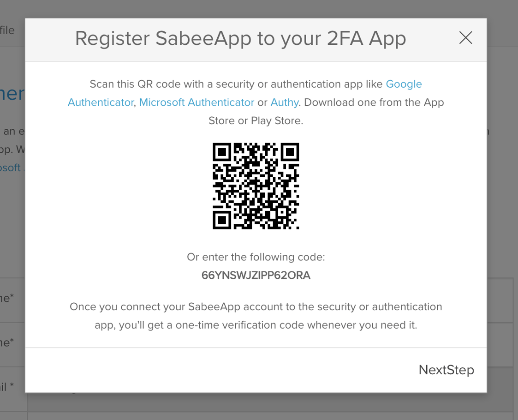Click the QR code image
Screen dimensions: 518x420
pos(256,186)
